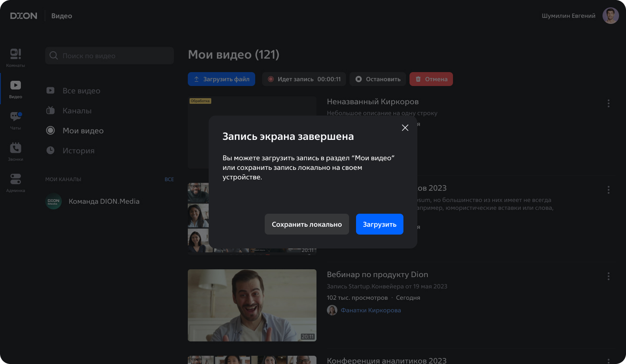626x364 pixels.
Task: Open options menu for Неназванный Киркоров
Action: point(609,103)
